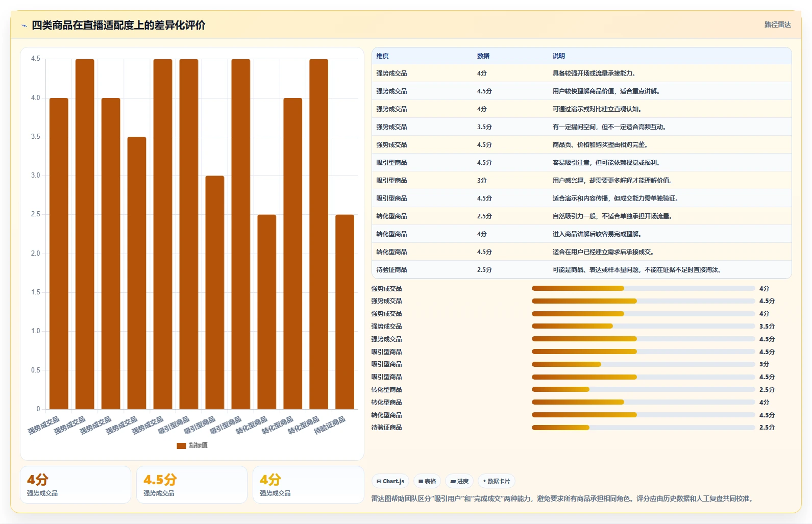Viewport: 812px width, 524px height.
Task: Click the cell 适合在用户已经建立需求后承接成交。
Action: [x=604, y=252]
